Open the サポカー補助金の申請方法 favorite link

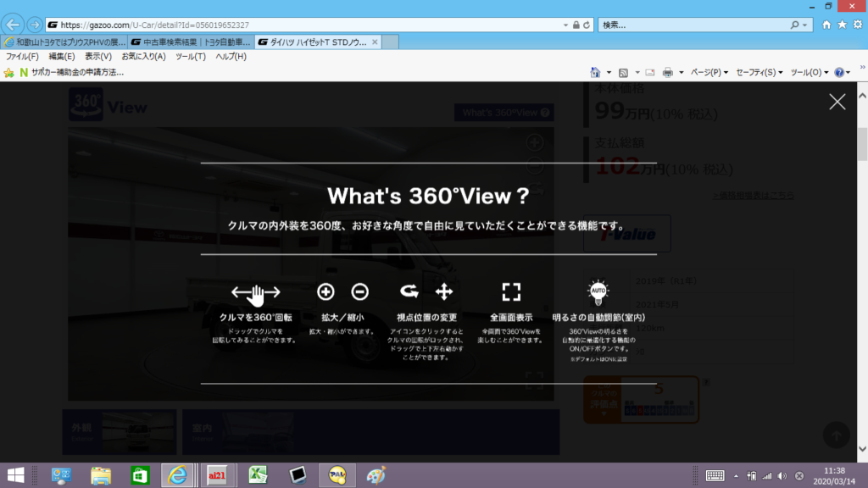coord(72,73)
